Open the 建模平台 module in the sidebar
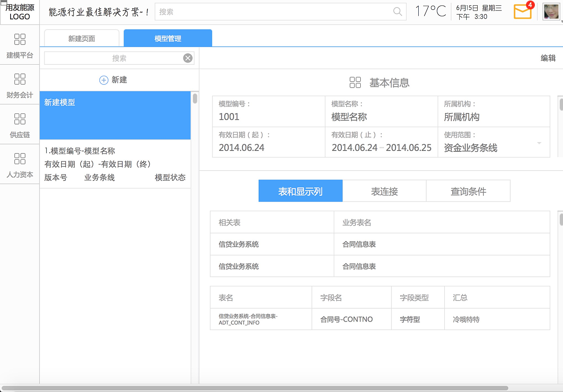The width and height of the screenshot is (563, 392). pyautogui.click(x=19, y=46)
